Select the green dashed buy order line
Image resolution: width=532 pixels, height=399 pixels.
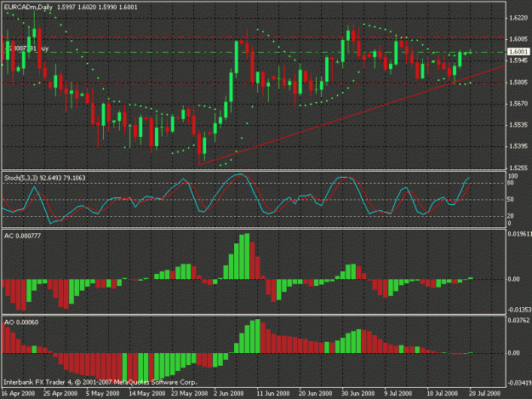254,53
